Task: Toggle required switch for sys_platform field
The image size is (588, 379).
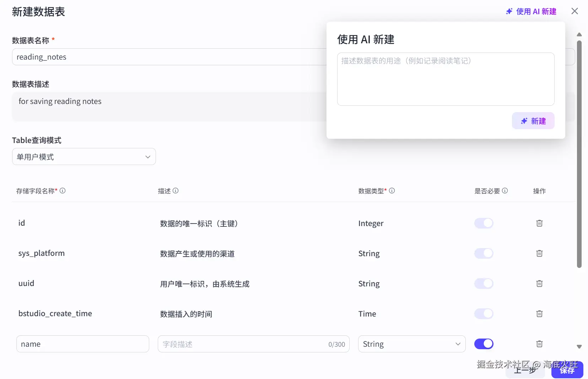Action: [484, 253]
